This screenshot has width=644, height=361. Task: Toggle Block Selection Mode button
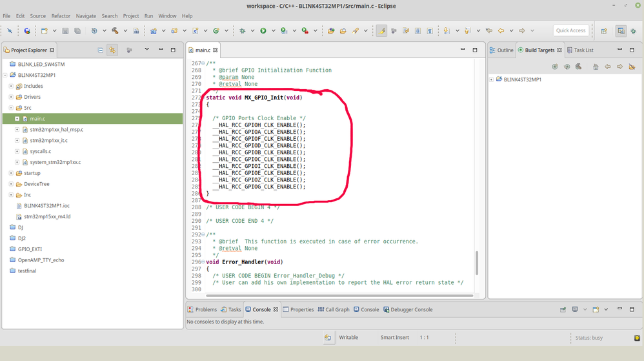click(x=418, y=30)
